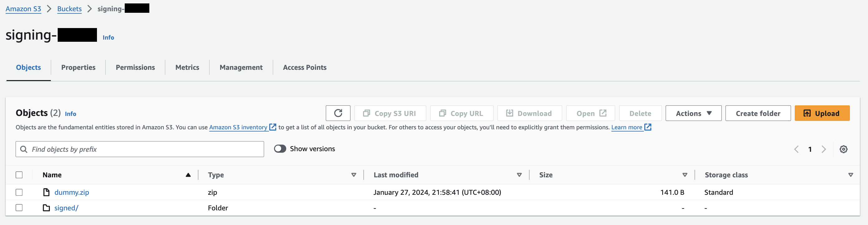Screen dimensions: 868x225
Task: Sort by Storage class column arrow
Action: pos(850,175)
